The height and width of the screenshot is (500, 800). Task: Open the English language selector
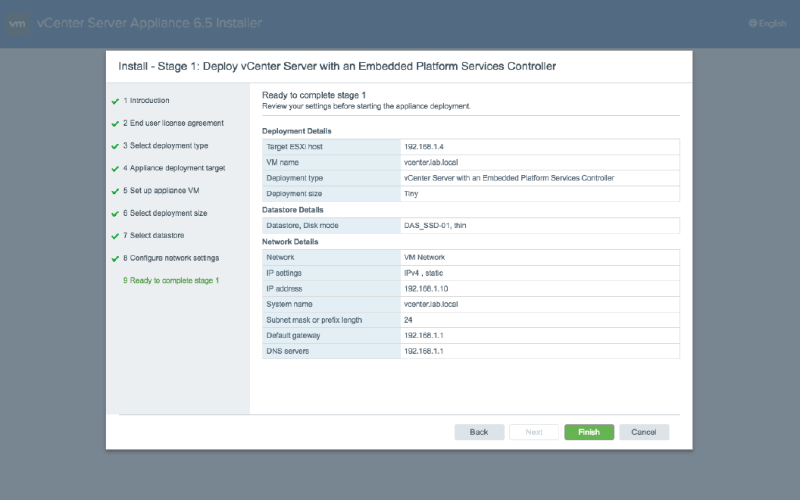coord(772,24)
